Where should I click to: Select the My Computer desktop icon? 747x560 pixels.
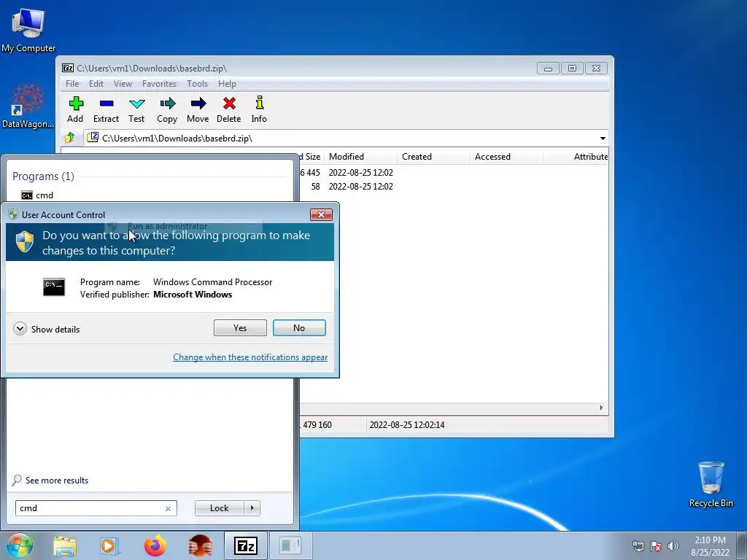tap(28, 29)
